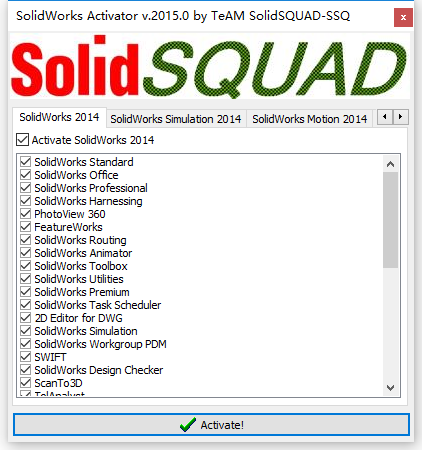Image resolution: width=422 pixels, height=450 pixels.
Task: Click the list scrollbar down arrow
Action: (390, 388)
